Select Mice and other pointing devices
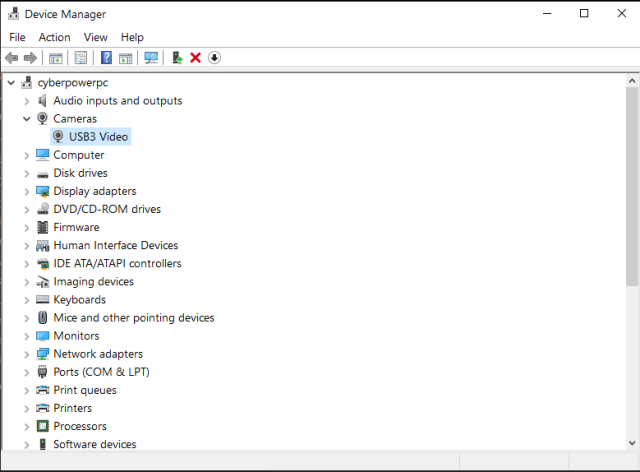The height and width of the screenshot is (472, 640). [133, 318]
